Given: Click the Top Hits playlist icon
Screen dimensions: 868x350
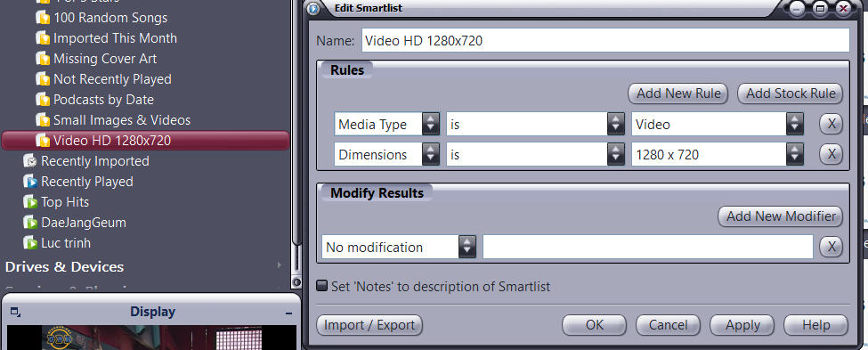Looking at the screenshot, I should click(x=30, y=202).
